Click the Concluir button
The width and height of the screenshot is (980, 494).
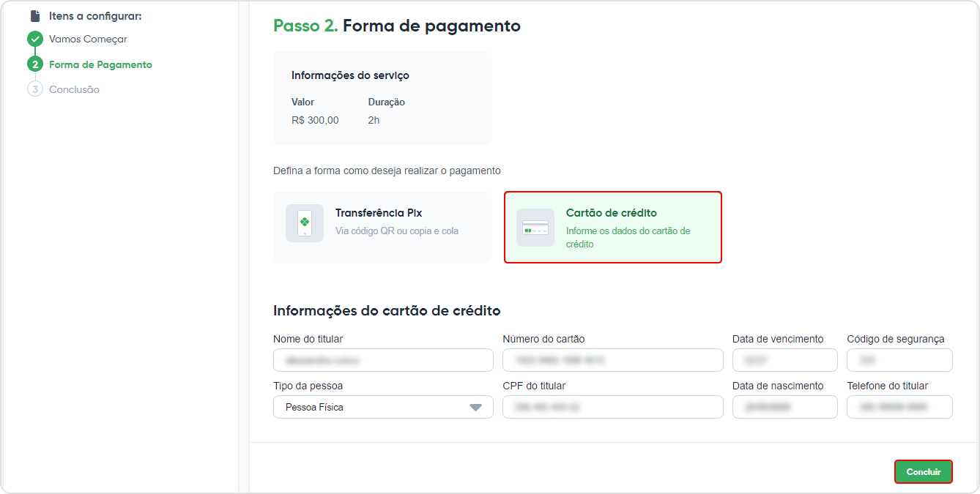tap(924, 472)
